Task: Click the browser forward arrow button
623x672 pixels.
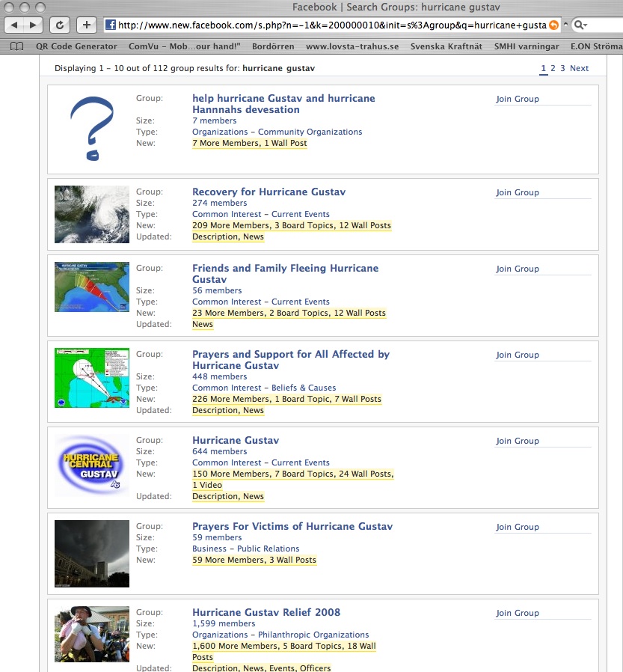Action: pos(34,25)
